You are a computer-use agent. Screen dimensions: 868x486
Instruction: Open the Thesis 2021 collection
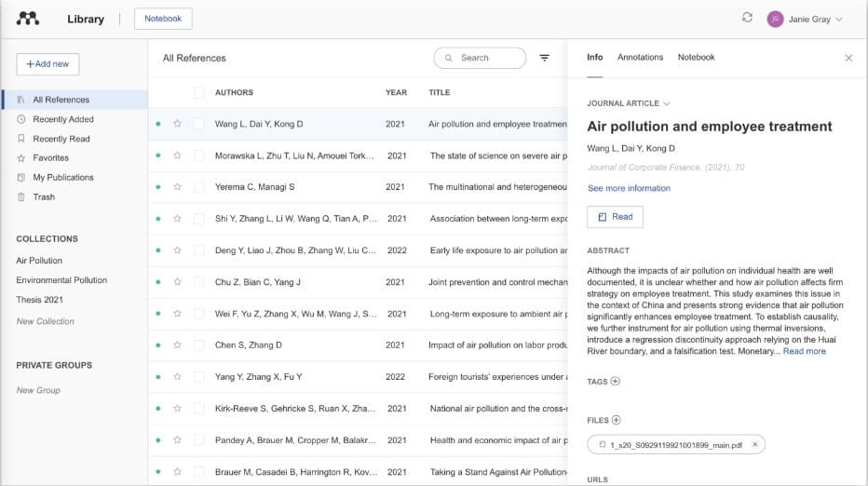(39, 300)
